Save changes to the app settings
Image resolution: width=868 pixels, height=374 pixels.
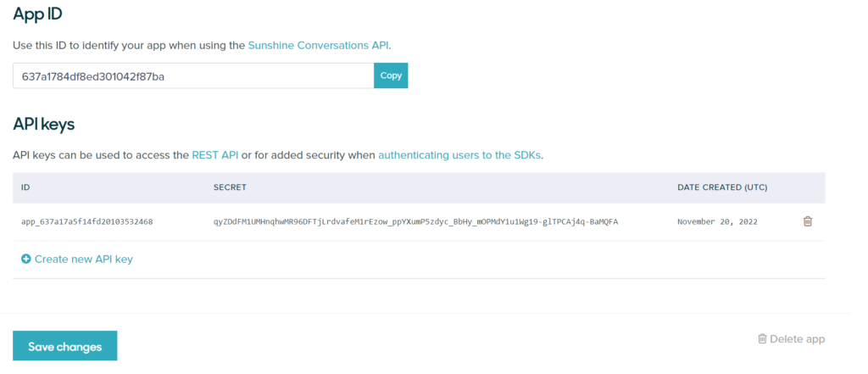coord(64,346)
